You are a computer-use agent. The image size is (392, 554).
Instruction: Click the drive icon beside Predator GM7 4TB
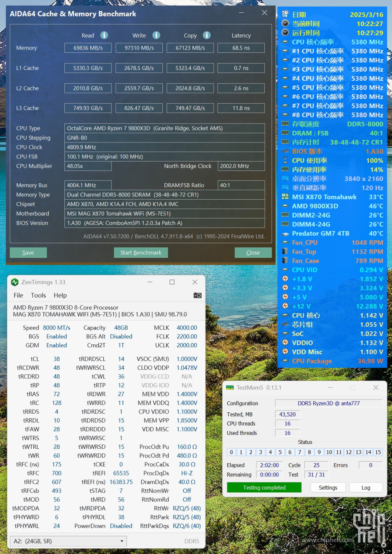click(285, 233)
